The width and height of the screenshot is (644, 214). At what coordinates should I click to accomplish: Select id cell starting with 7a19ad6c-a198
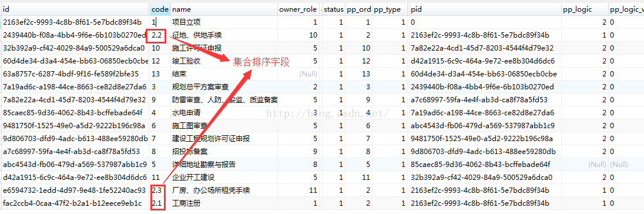click(75, 87)
